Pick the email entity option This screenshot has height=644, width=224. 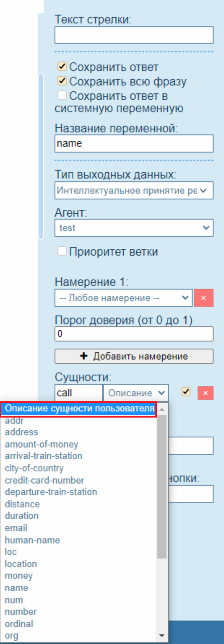tap(16, 528)
